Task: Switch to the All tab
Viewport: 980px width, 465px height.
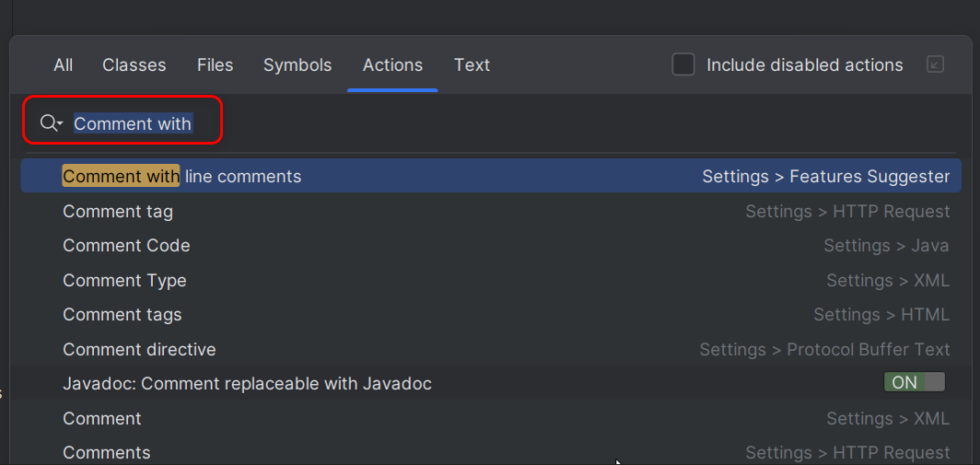Action: tap(64, 65)
